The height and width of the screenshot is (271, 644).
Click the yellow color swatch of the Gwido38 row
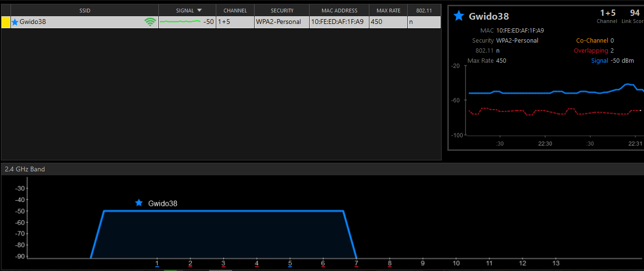[6, 22]
